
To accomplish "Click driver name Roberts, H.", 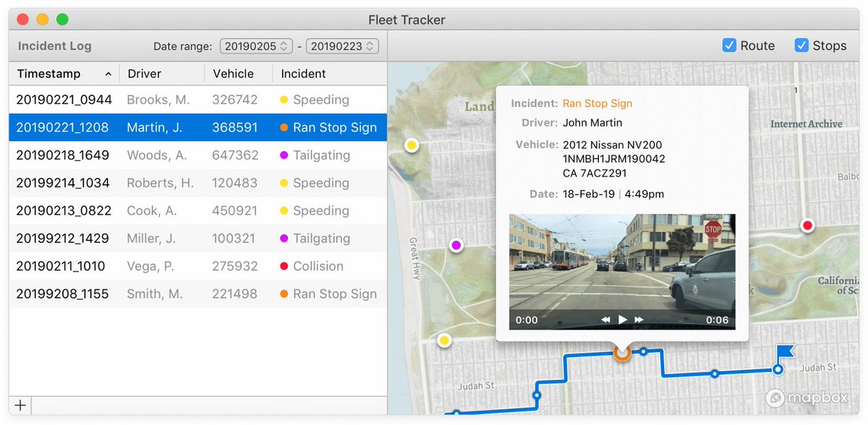I will point(161,183).
